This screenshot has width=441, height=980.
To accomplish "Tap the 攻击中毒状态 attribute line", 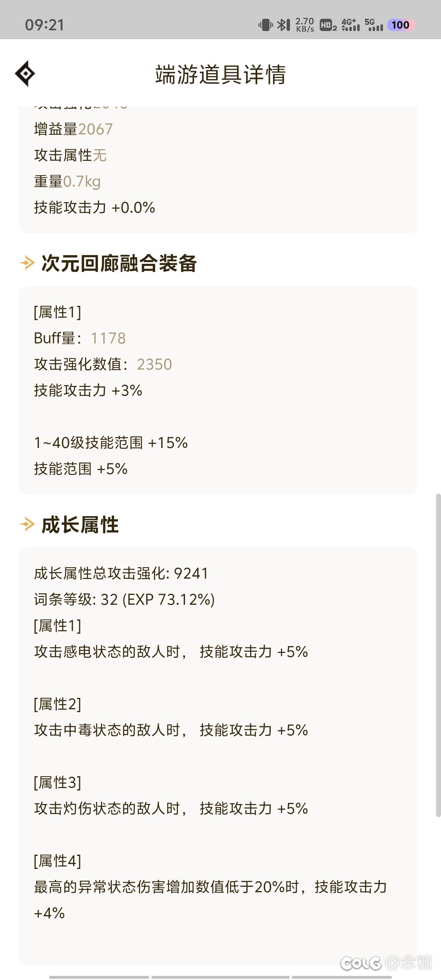I will click(171, 730).
